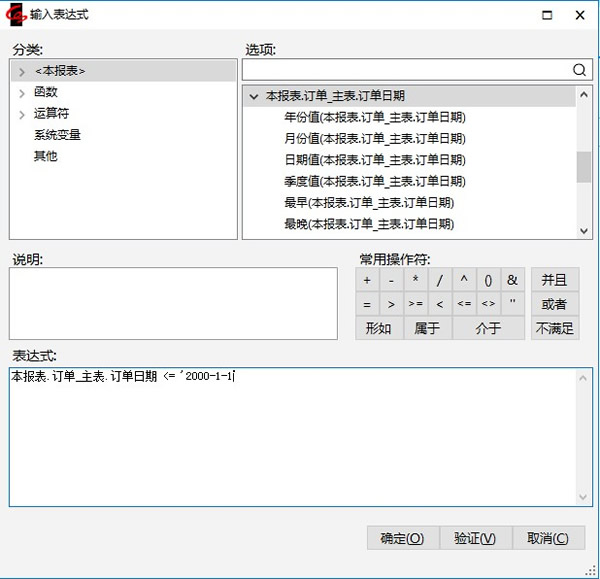
Task: Click the 确定(O) button
Action: point(402,538)
